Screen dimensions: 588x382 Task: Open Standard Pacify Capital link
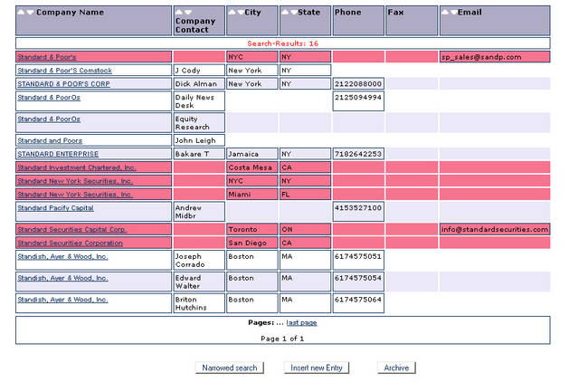pyautogui.click(x=55, y=207)
